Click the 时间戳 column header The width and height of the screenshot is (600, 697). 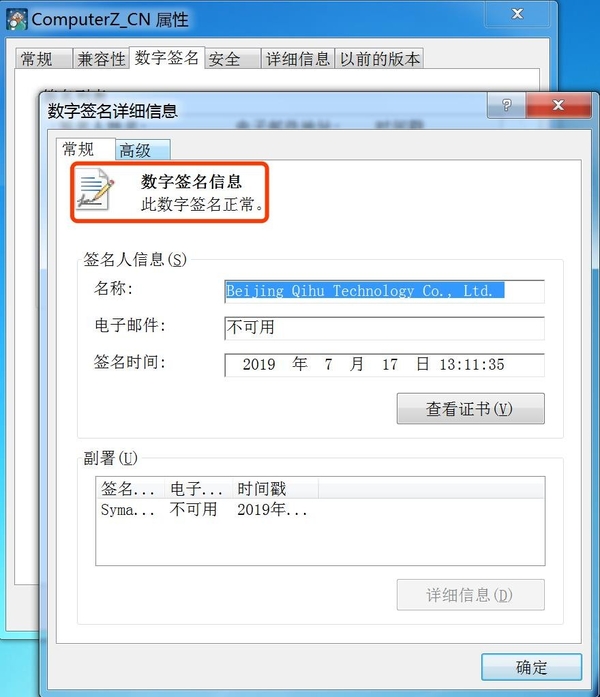(276, 489)
